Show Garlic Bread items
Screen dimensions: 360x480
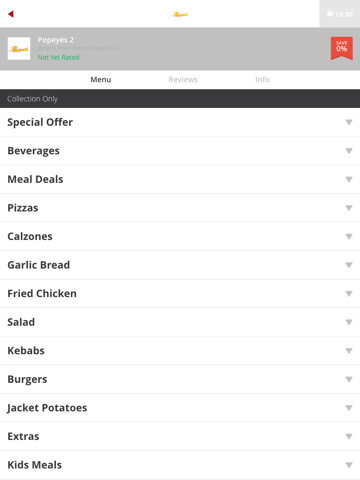[180, 265]
